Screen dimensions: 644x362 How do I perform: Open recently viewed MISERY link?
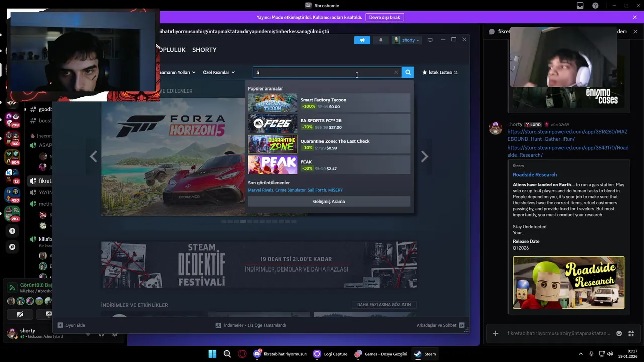coord(335,190)
